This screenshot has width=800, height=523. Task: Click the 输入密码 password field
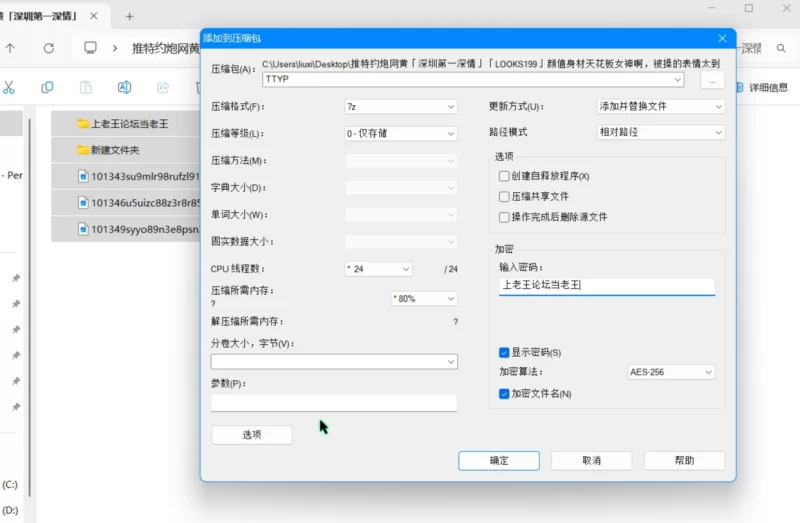[607, 286]
